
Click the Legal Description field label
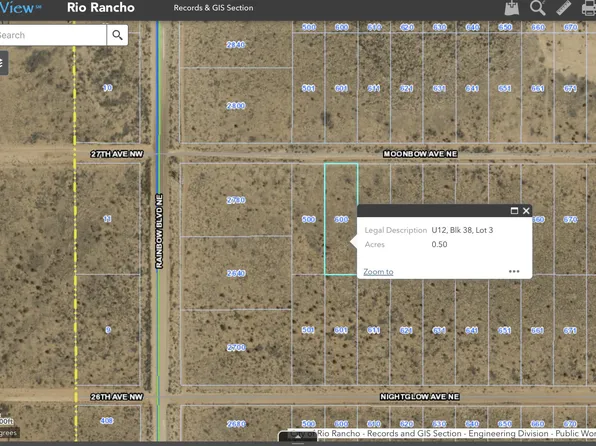396,230
